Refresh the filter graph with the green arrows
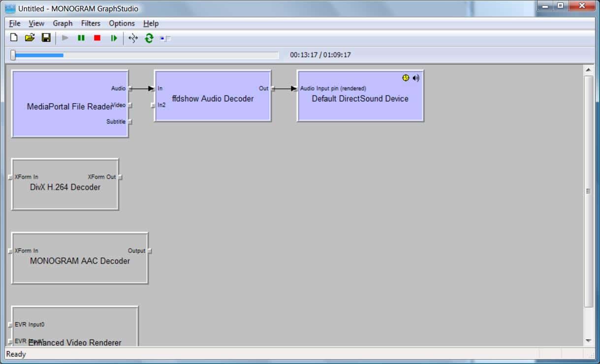The width and height of the screenshot is (600, 364). coord(149,38)
